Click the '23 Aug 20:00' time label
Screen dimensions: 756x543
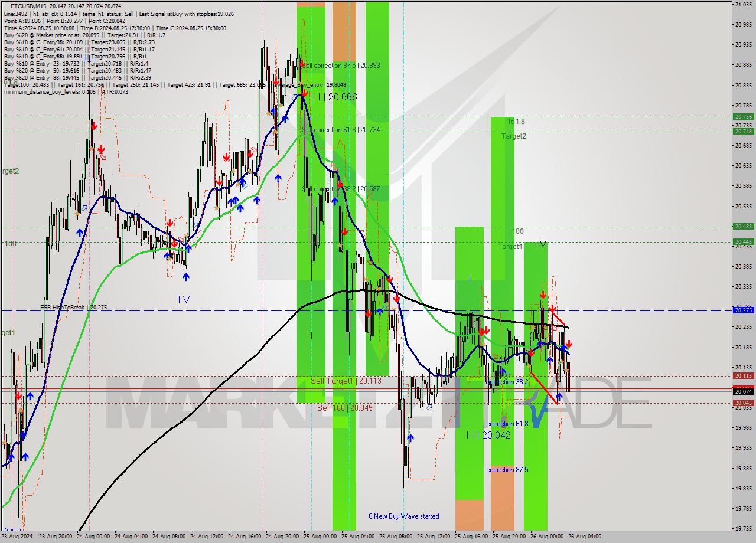click(56, 537)
